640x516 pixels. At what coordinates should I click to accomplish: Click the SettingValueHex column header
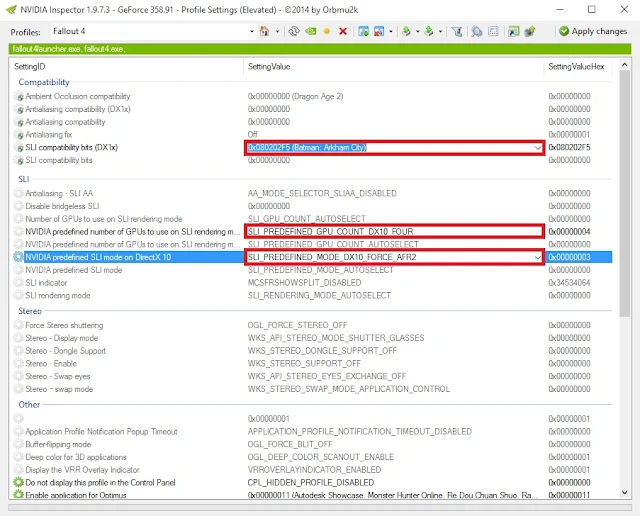click(578, 67)
